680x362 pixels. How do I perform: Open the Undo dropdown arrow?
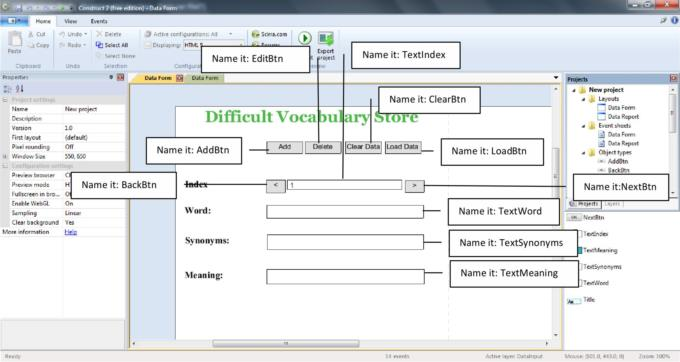86,34
